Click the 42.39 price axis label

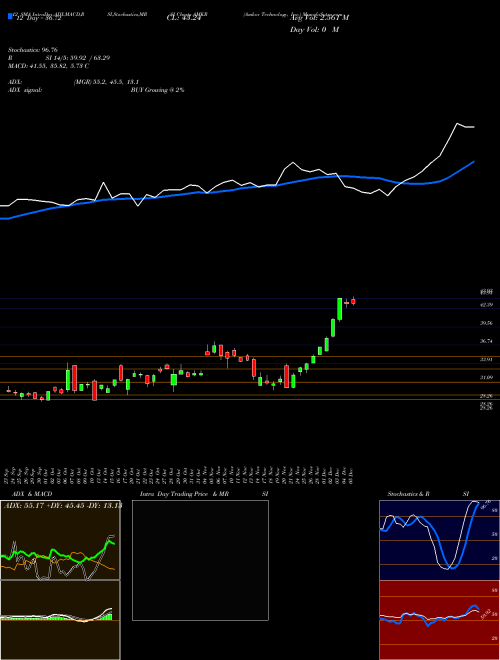486,305
